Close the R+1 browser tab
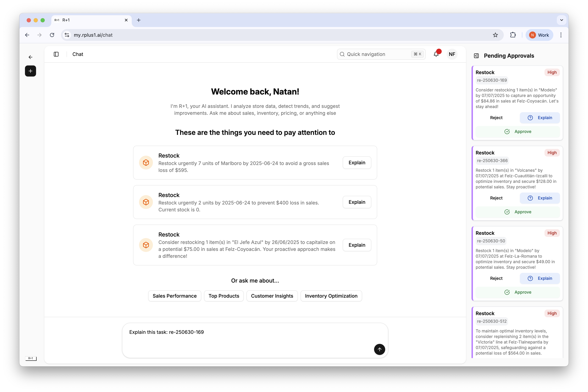Image resolution: width=588 pixels, height=392 pixels. pyautogui.click(x=126, y=20)
